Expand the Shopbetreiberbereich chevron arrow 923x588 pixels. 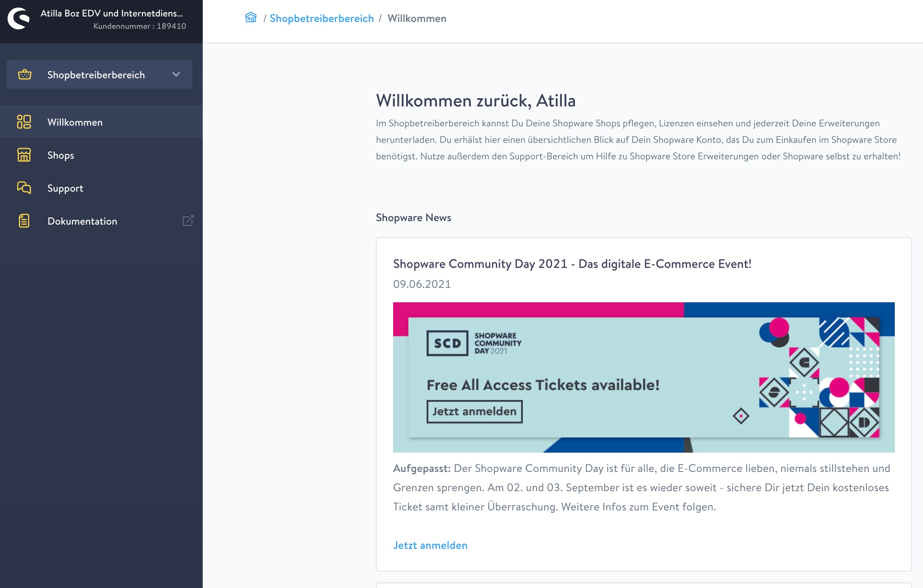click(x=176, y=74)
